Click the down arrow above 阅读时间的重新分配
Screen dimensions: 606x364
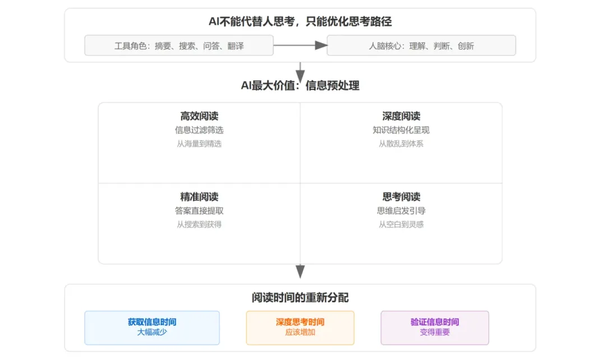click(300, 271)
